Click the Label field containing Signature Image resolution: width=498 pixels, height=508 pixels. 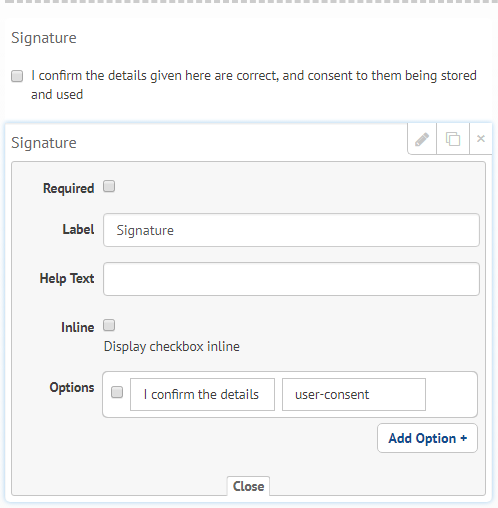tap(291, 230)
